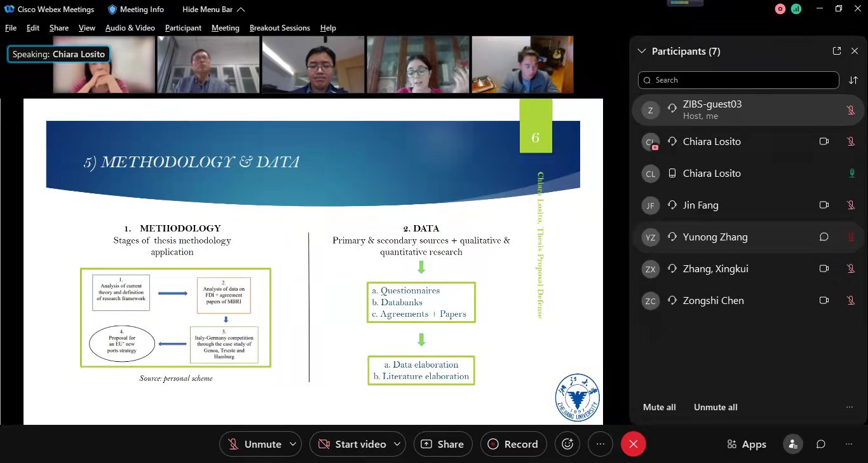
Task: Toggle Zongshi Chen's muted microphone
Action: pyautogui.click(x=851, y=301)
